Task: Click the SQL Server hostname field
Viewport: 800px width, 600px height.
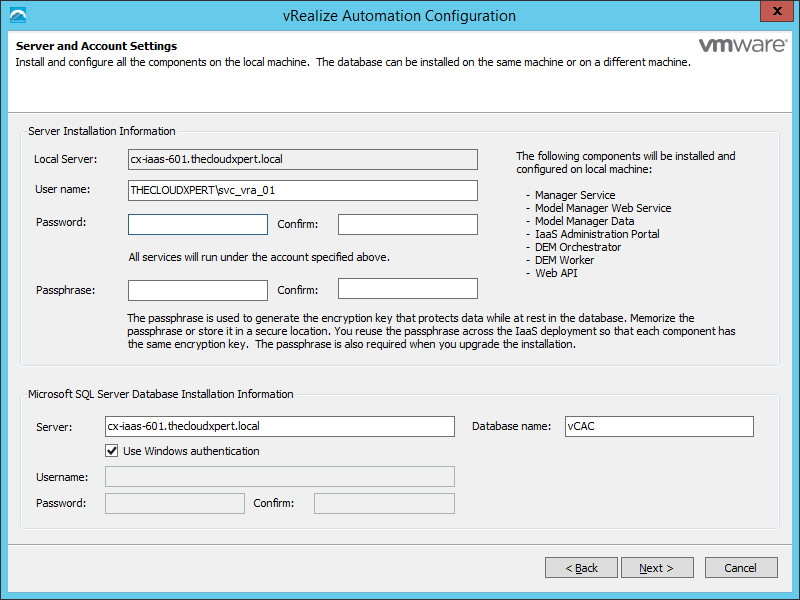Action: click(280, 427)
